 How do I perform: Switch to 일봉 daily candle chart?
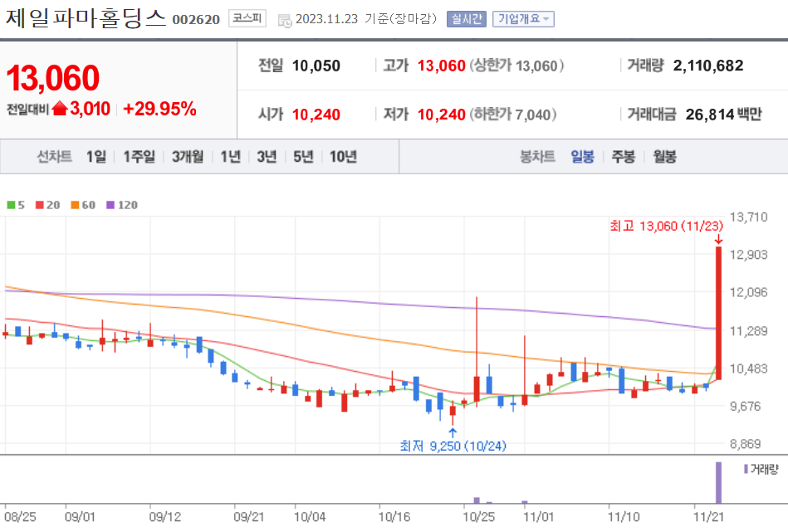point(582,157)
